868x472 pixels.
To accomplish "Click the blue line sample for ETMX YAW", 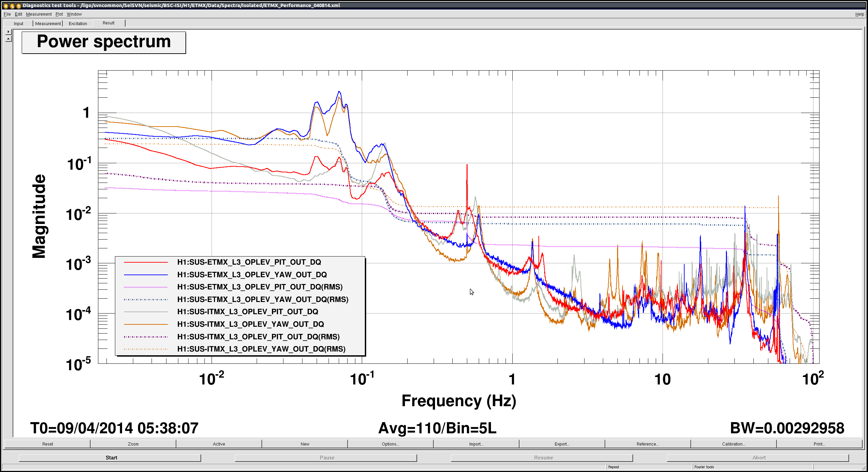I will click(x=146, y=275).
